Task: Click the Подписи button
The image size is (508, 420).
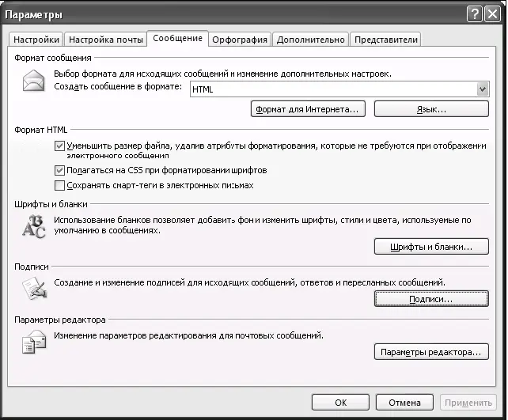Action: pos(431,298)
